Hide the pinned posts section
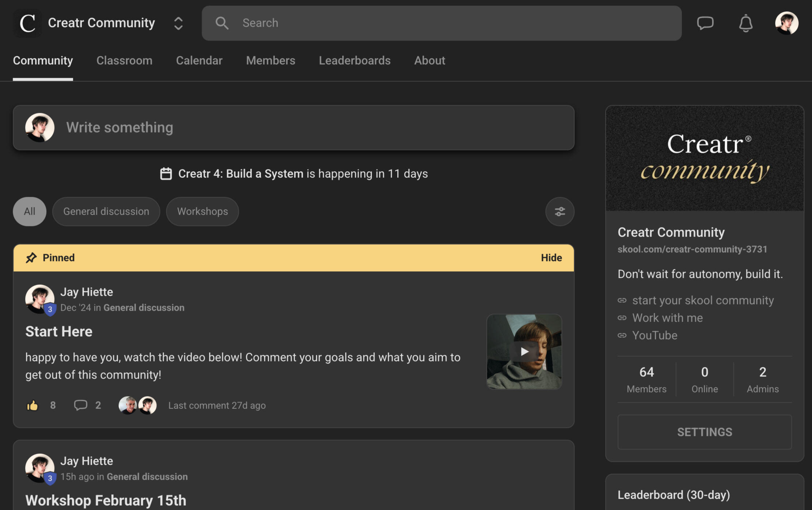Screen dimensions: 812x510 (x=551, y=258)
